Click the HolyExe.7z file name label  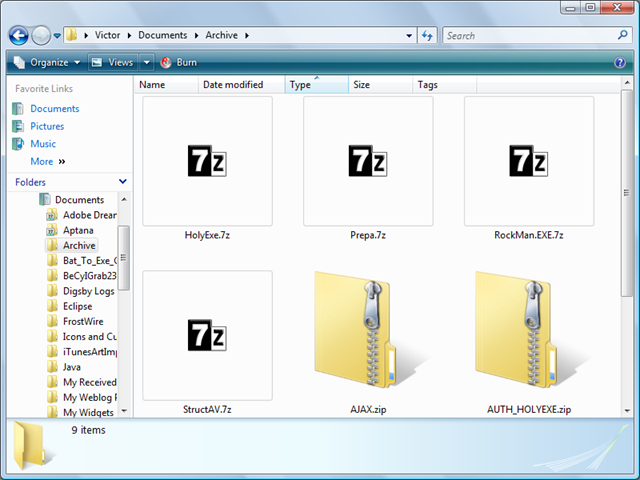click(207, 235)
